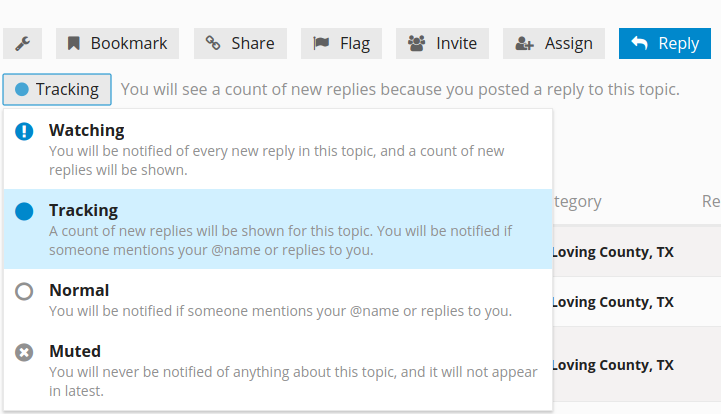
Task: Click the Flag icon
Action: click(321, 43)
